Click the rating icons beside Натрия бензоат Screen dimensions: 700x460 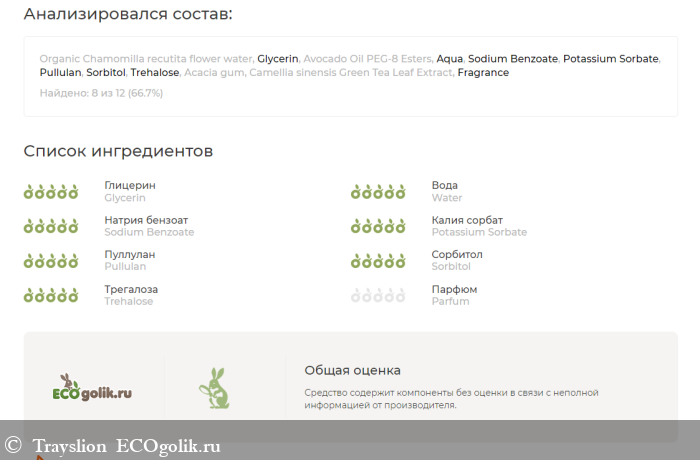pos(51,226)
